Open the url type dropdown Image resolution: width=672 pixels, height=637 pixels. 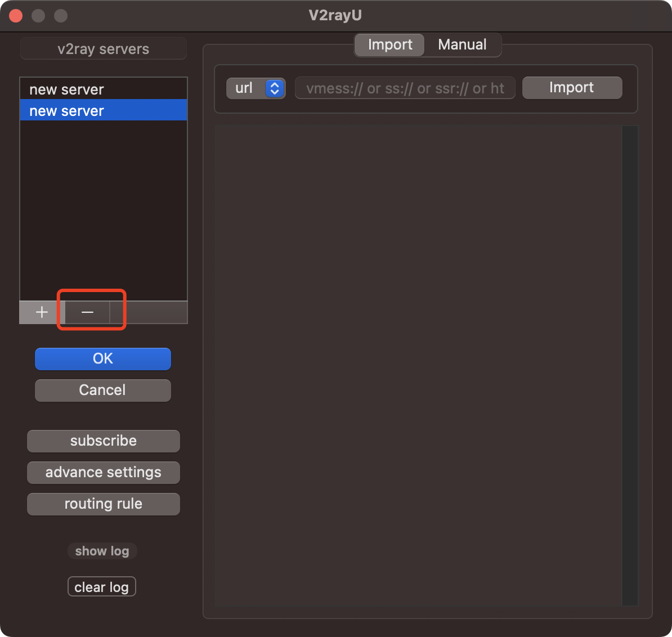256,89
